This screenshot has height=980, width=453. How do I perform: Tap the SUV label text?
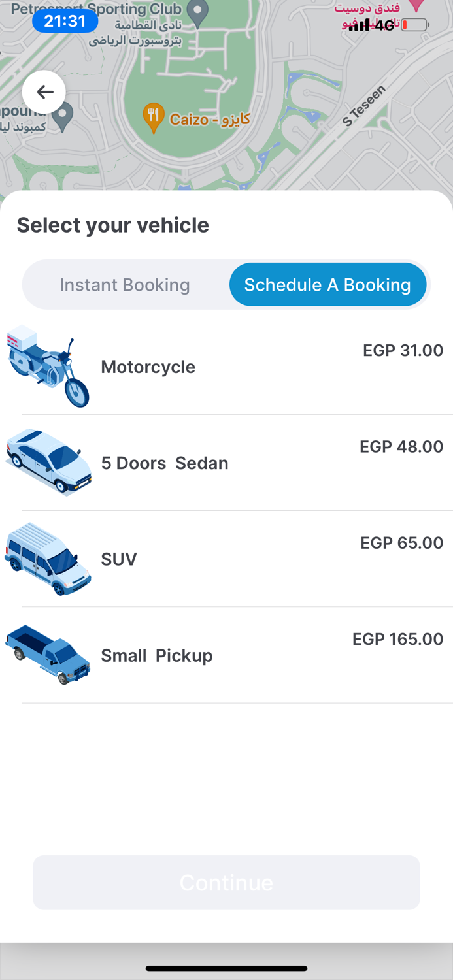point(119,559)
